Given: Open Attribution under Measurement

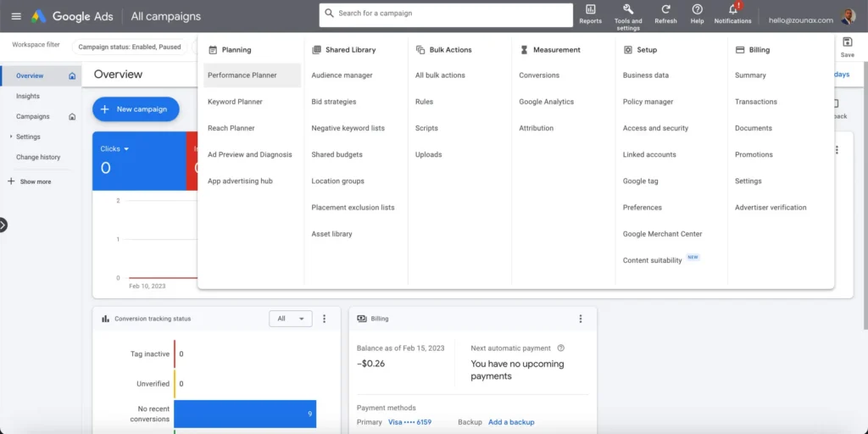Looking at the screenshot, I should point(536,129).
